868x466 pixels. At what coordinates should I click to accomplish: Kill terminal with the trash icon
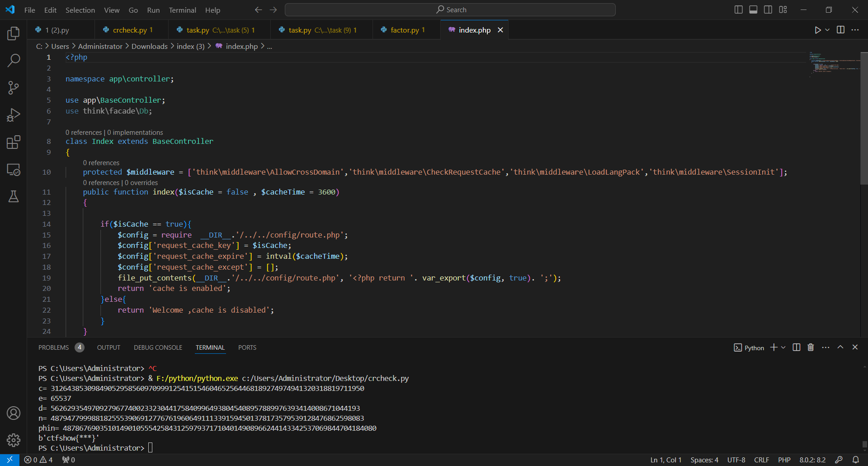coord(811,347)
